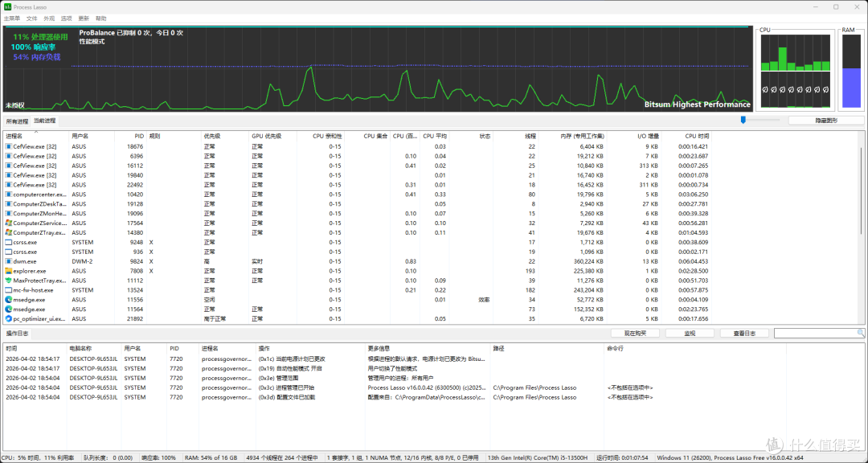Click the magnifier icon in the log search box

pyautogui.click(x=860, y=333)
